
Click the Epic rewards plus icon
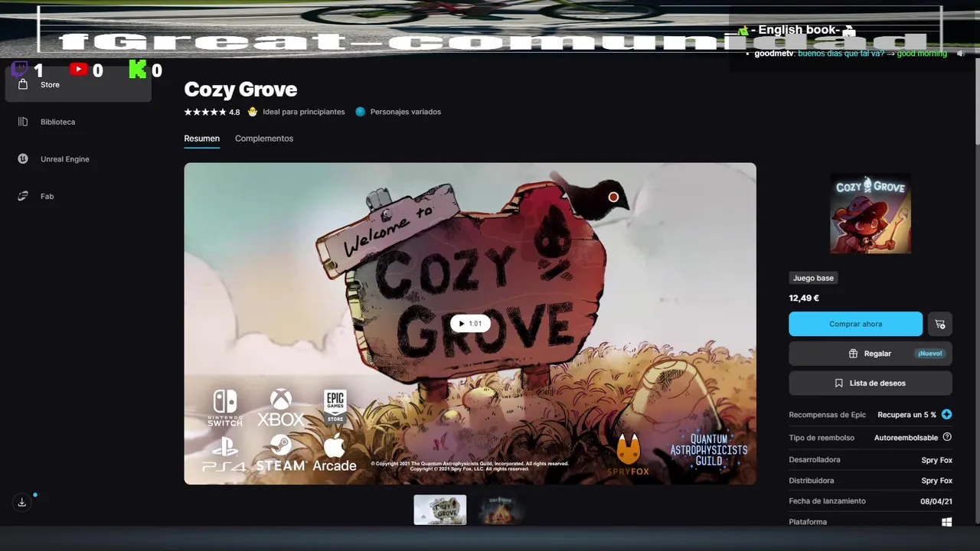(x=947, y=415)
